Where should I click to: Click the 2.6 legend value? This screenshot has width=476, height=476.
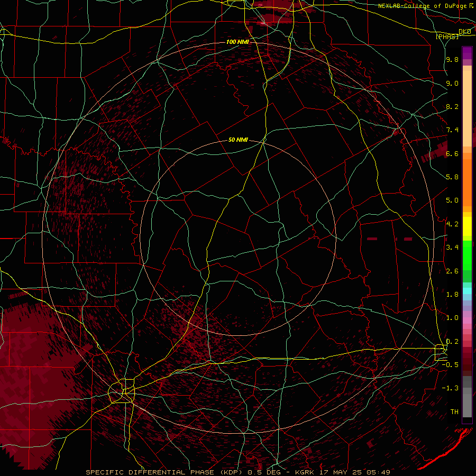point(452,271)
